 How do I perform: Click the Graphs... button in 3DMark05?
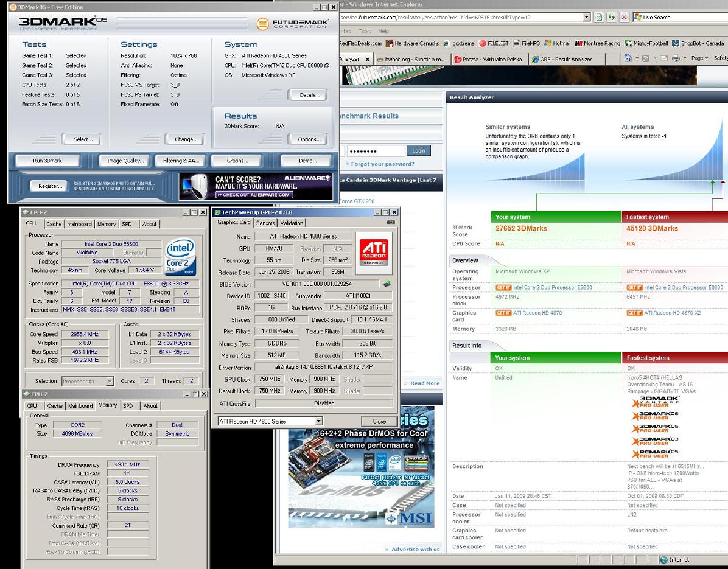[x=237, y=161]
